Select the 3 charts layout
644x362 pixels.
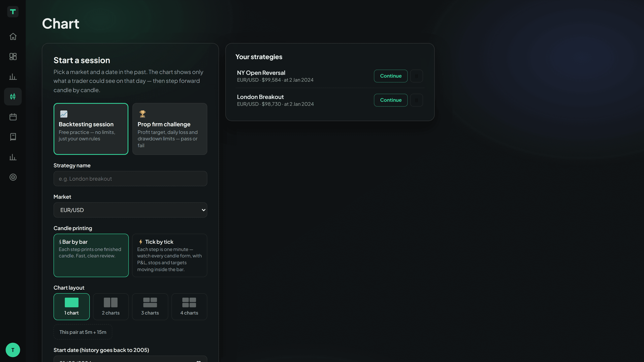(x=150, y=306)
